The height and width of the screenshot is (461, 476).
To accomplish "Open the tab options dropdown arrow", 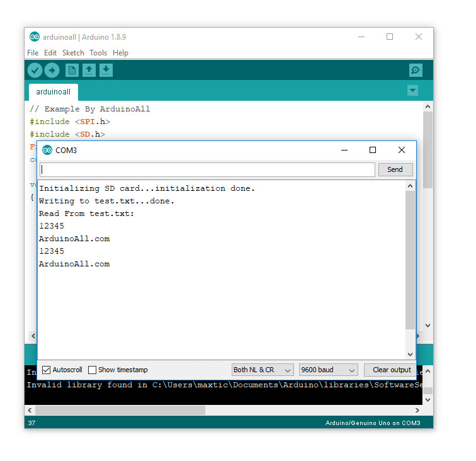I will coord(412,90).
